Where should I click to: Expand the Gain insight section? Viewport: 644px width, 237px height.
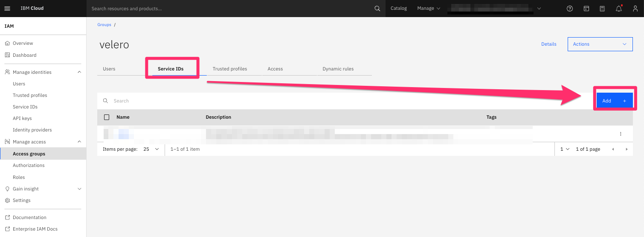[79, 189]
